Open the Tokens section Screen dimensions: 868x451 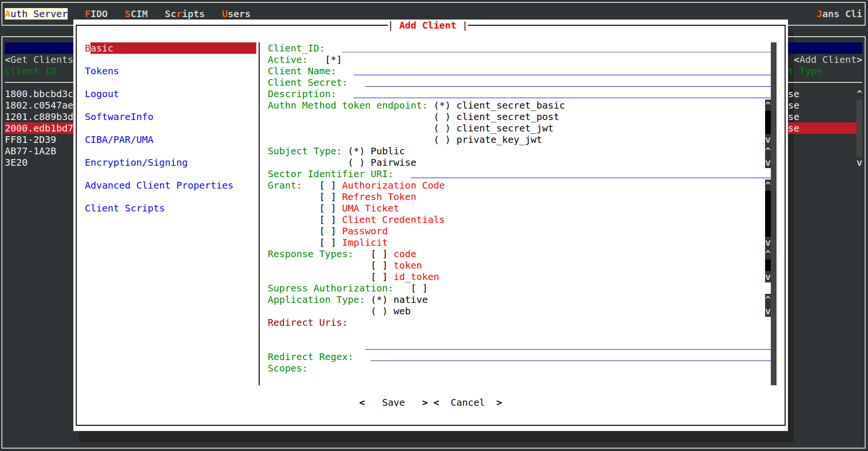tap(101, 71)
